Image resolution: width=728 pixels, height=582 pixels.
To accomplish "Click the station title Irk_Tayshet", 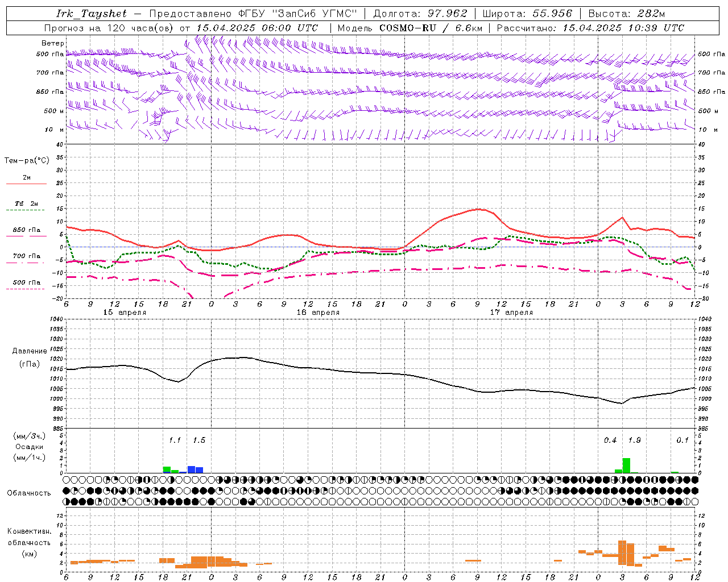I will pos(92,14).
